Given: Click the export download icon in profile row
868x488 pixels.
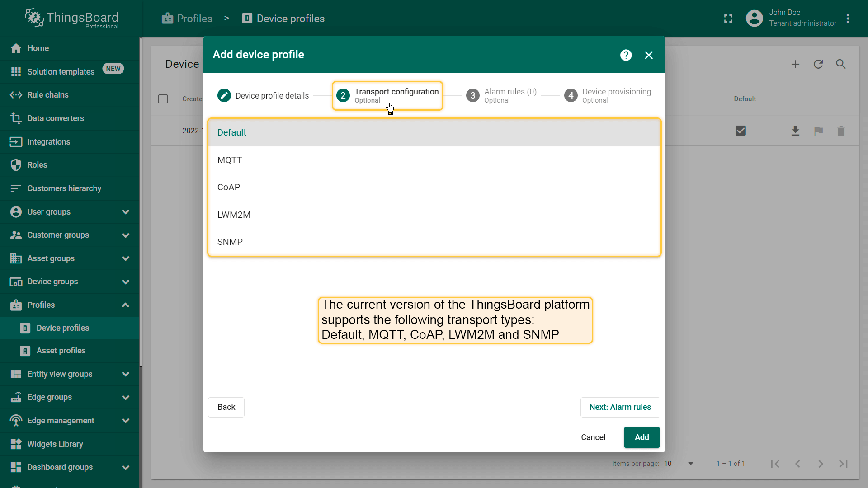Looking at the screenshot, I should [x=795, y=131].
